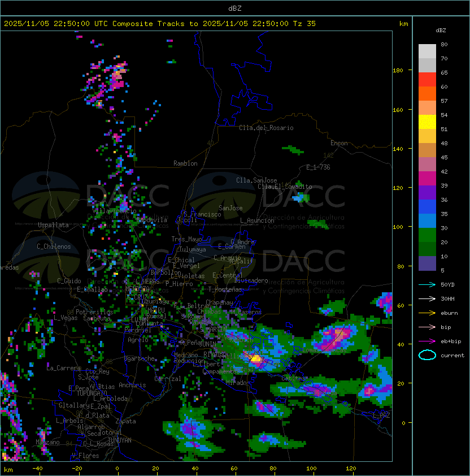The height and width of the screenshot is (476, 470).
Task: Click the yellow high-reflectivity storm core near RIVADAVIA
Action: pos(256,358)
